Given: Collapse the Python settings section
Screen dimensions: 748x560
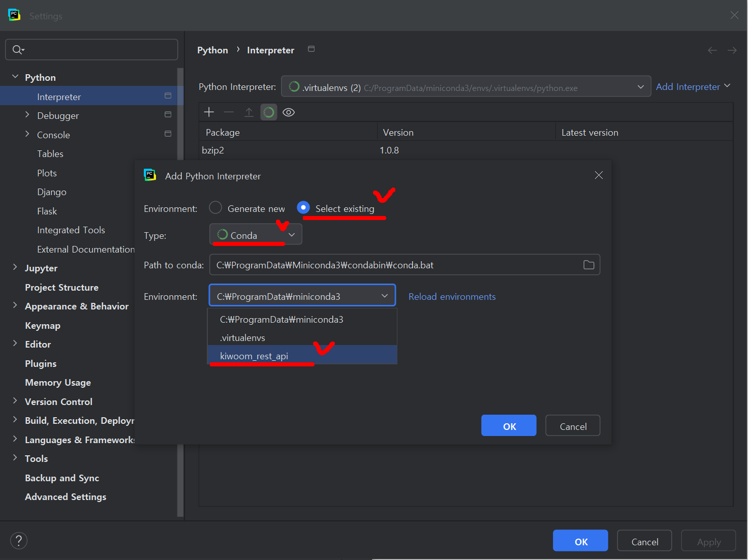Looking at the screenshot, I should (15, 77).
